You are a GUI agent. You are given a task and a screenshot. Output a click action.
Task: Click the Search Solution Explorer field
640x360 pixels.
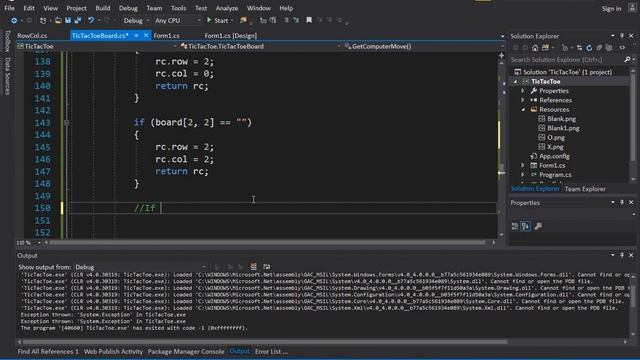pos(567,60)
